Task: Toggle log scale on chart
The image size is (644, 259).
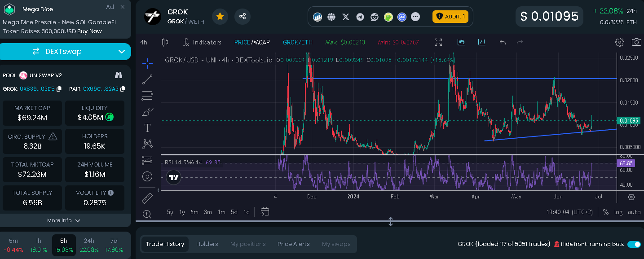Action: (618, 212)
